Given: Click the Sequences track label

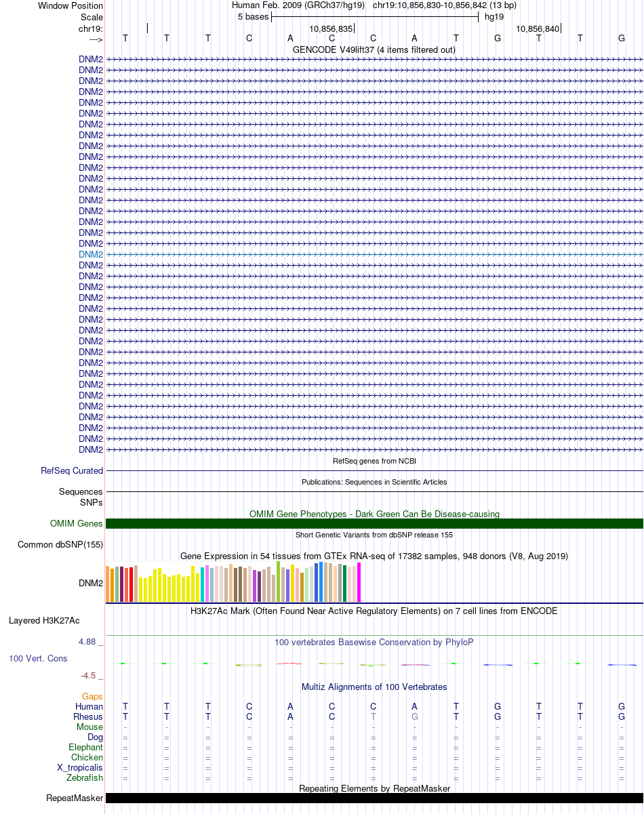Looking at the screenshot, I should point(81,491).
